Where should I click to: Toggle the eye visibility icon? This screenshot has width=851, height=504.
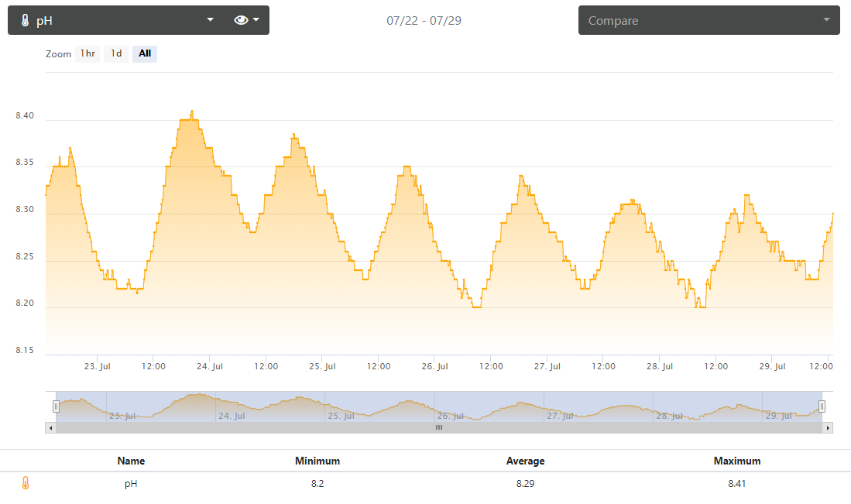coord(241,20)
